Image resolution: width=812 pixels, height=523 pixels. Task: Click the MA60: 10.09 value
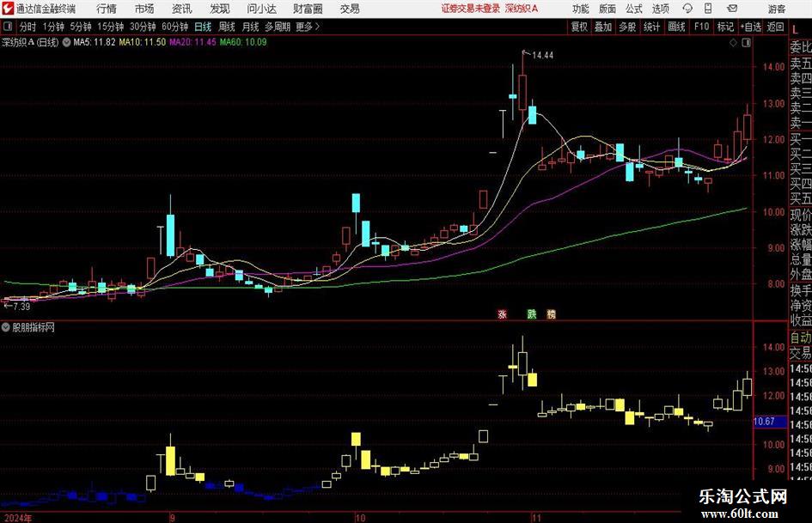[243, 42]
